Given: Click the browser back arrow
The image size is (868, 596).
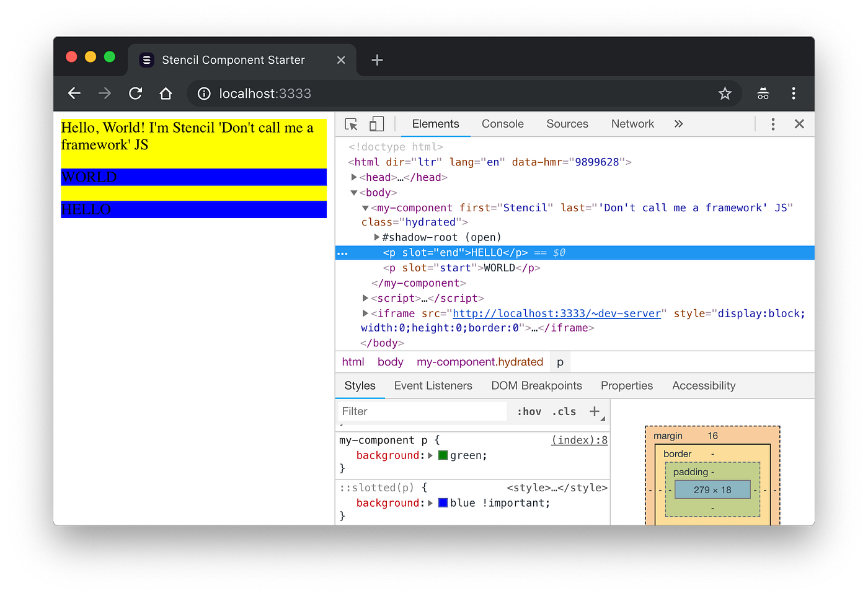Looking at the screenshot, I should [74, 94].
